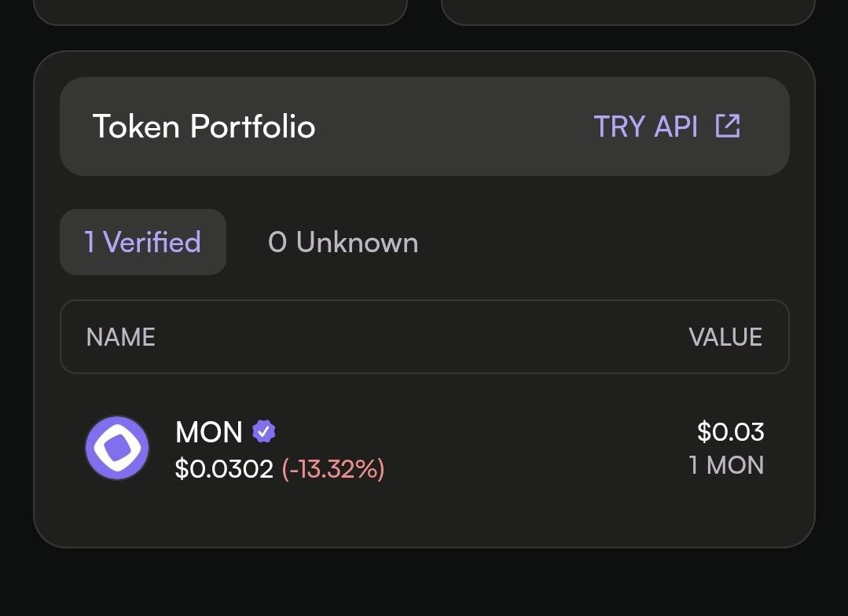Image resolution: width=848 pixels, height=616 pixels.
Task: Click the 1 MON balance amount
Action: tap(726, 465)
